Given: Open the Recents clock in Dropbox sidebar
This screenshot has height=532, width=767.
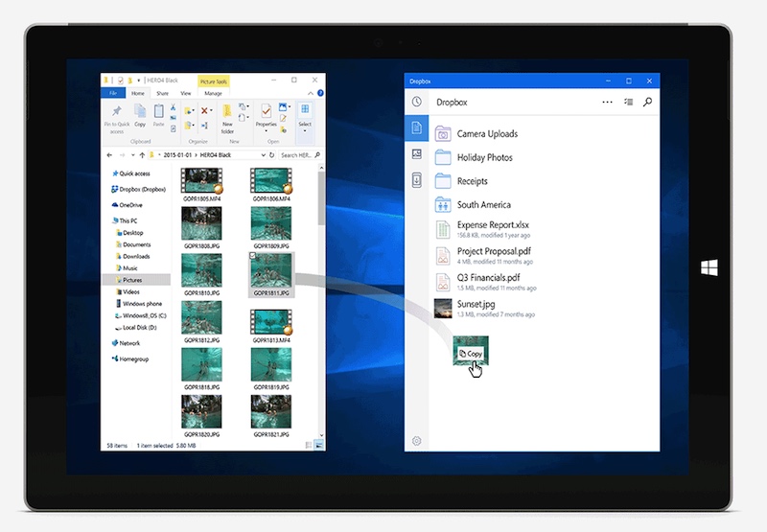Looking at the screenshot, I should 417,102.
